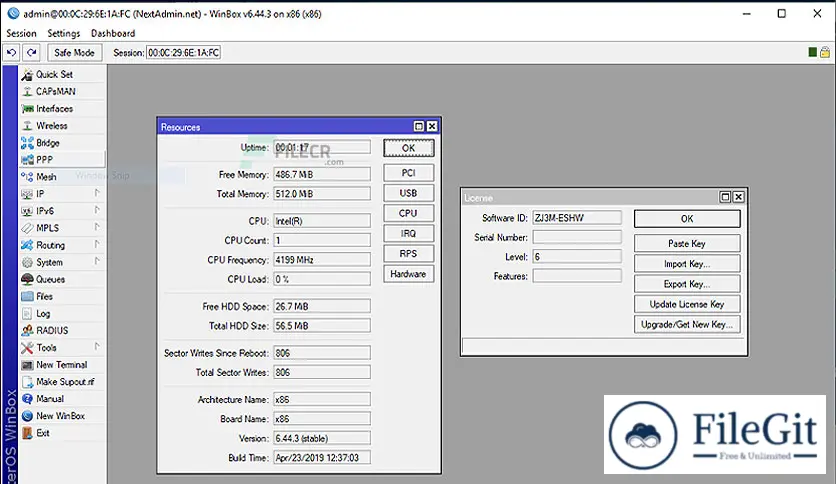Expand the Routing submenu arrow
Screen dimensions: 836x484
[97, 244]
